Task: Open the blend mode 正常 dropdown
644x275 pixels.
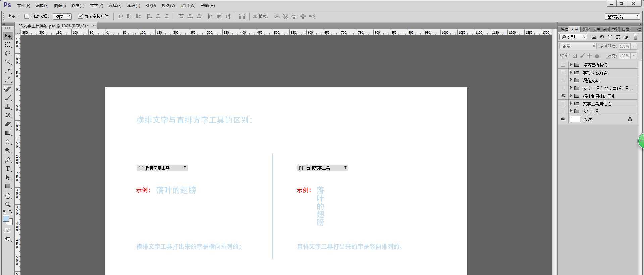Action: 578,46
